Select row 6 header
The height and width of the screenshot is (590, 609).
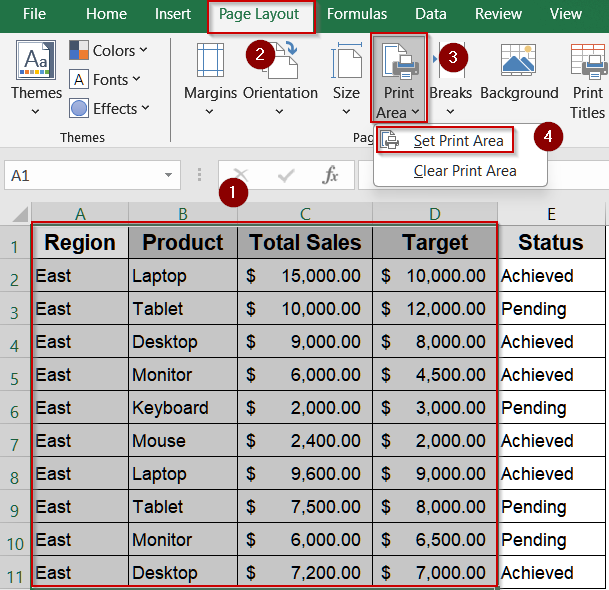pos(15,408)
